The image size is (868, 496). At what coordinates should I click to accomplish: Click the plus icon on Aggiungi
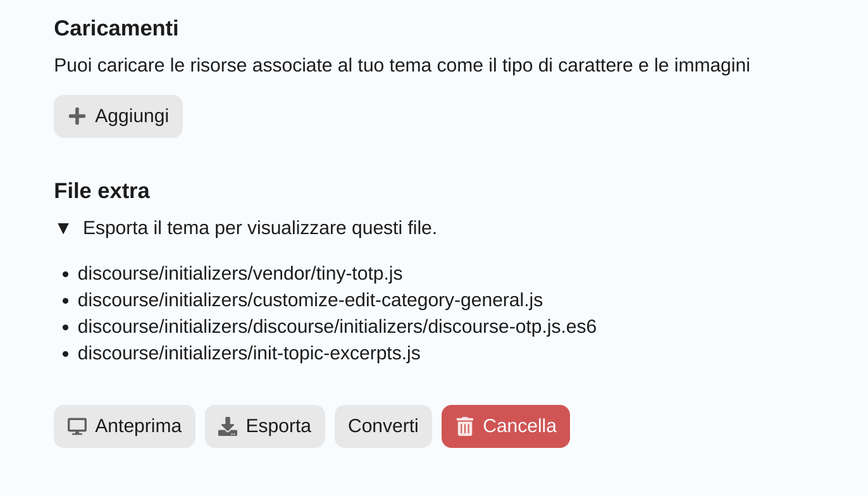[77, 116]
